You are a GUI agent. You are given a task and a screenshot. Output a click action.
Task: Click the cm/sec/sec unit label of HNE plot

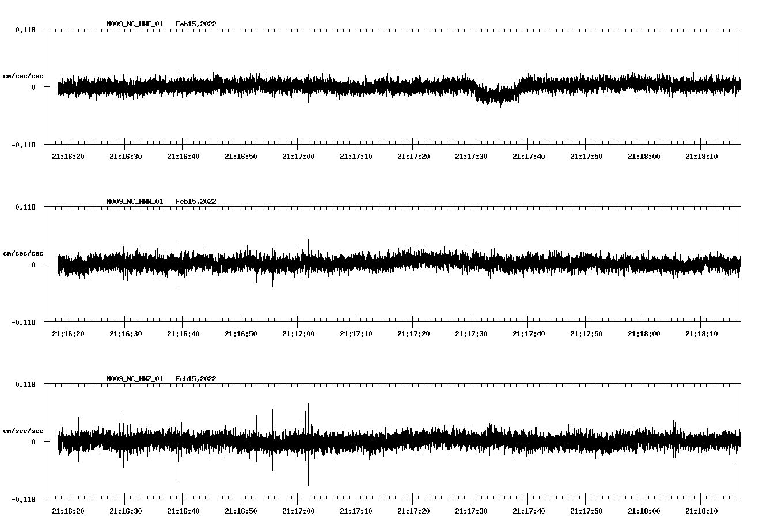pos(23,76)
